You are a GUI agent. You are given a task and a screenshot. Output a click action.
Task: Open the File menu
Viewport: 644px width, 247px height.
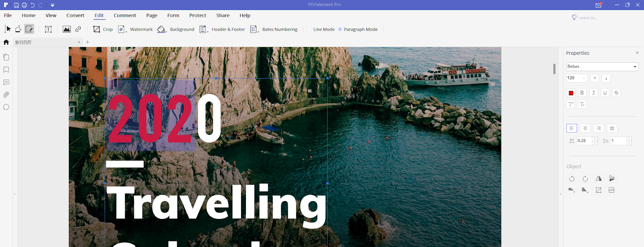8,15
